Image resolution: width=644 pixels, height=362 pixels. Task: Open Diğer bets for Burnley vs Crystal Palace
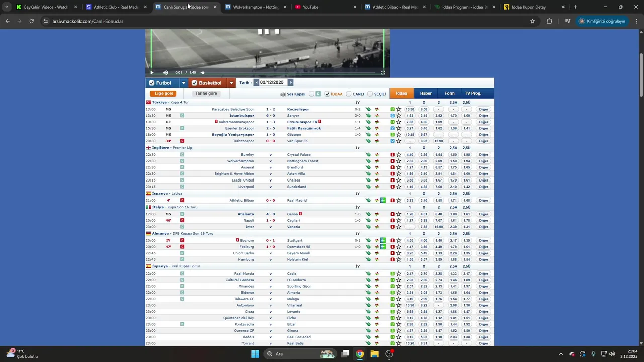(x=484, y=155)
